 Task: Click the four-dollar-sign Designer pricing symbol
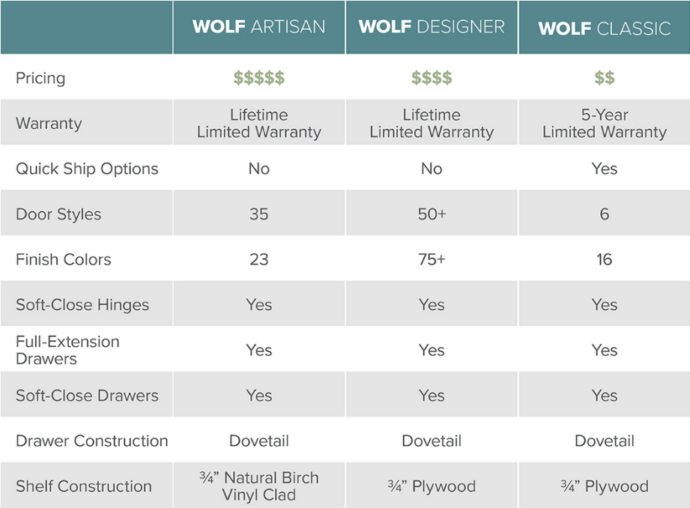click(x=431, y=78)
